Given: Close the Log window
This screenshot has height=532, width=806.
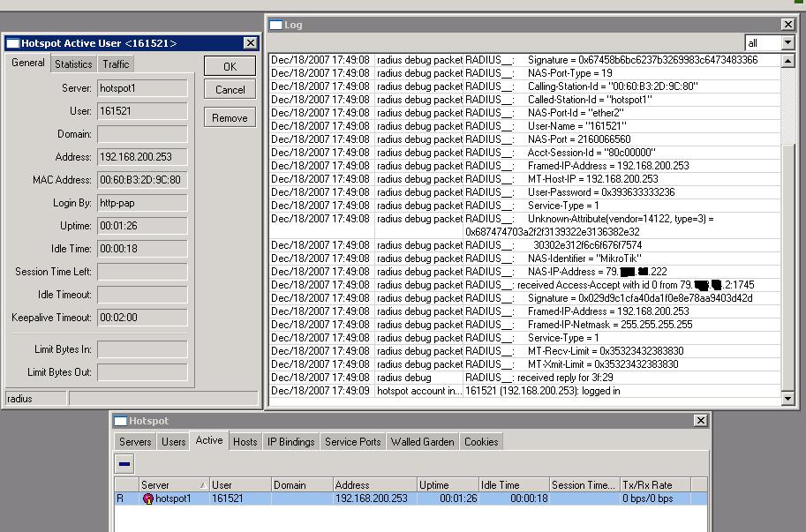Looking at the screenshot, I should coord(788,24).
